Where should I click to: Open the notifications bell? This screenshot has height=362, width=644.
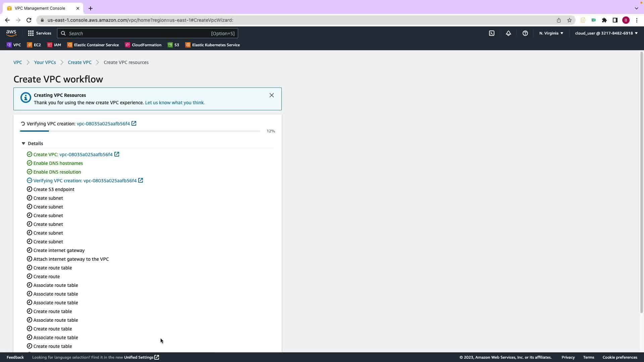(x=508, y=33)
